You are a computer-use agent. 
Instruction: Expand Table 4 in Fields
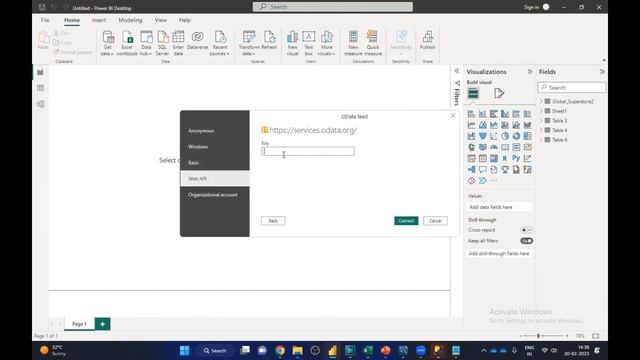pyautogui.click(x=541, y=130)
